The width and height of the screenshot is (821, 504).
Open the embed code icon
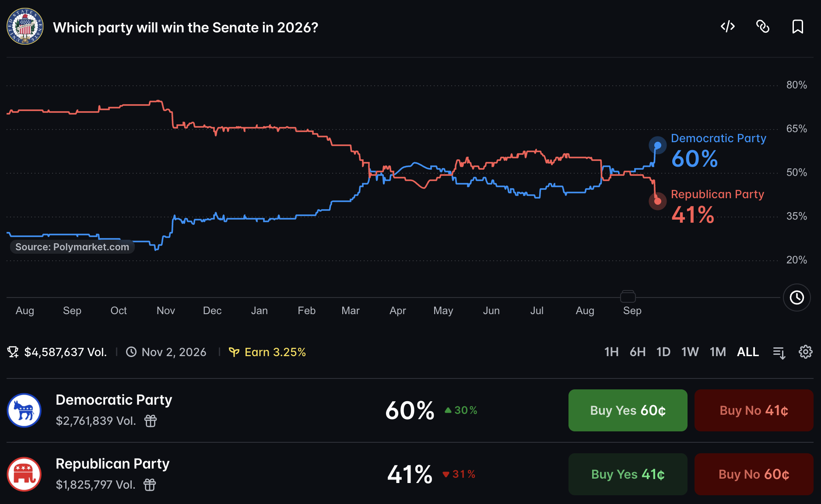coord(727,27)
